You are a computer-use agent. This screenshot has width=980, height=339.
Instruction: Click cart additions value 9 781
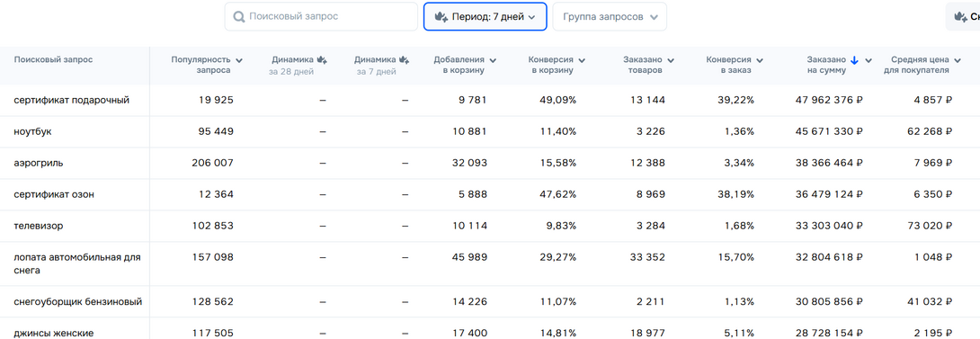pyautogui.click(x=472, y=100)
